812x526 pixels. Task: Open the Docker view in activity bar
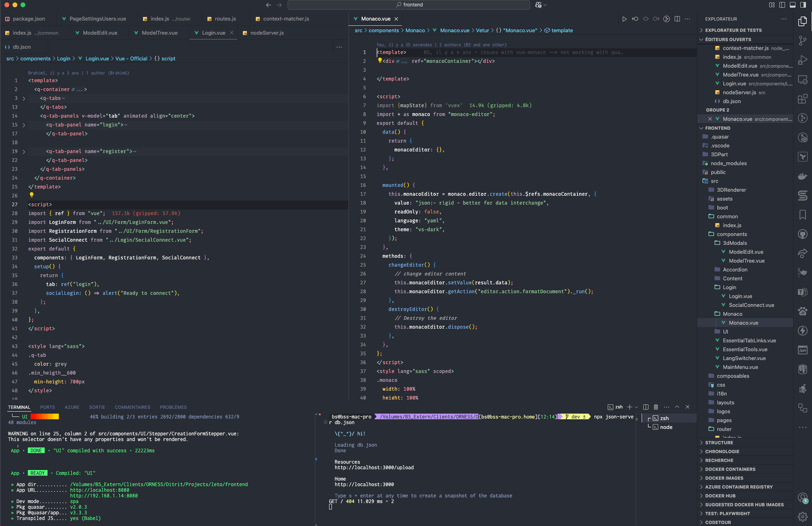pyautogui.click(x=802, y=176)
